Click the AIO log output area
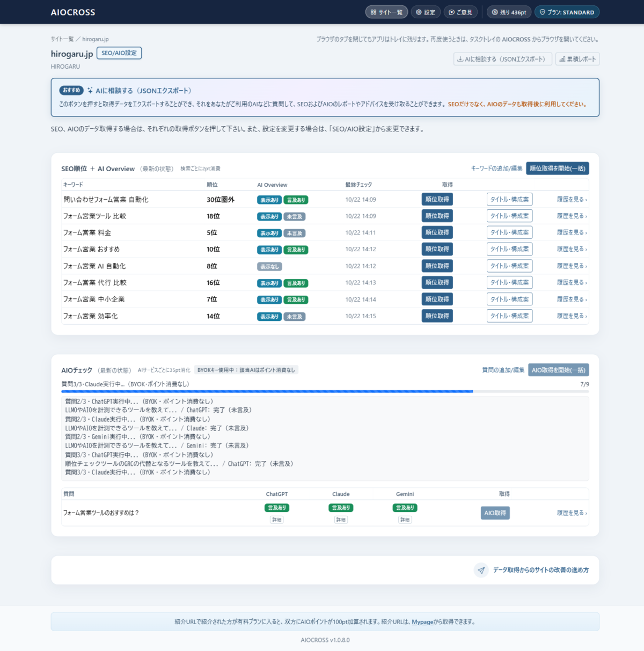Screen dimensions: 644x651 (x=325, y=438)
